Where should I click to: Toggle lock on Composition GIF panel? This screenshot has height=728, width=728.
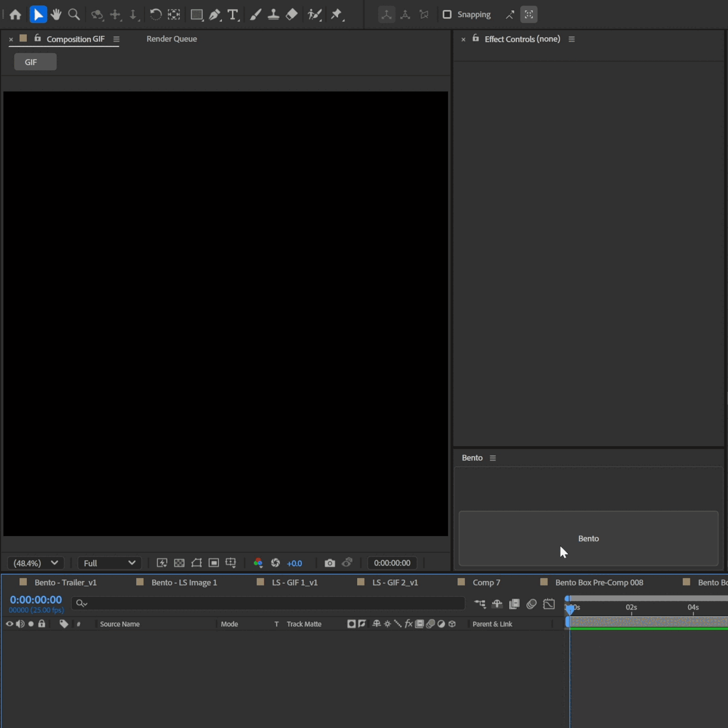[38, 39]
